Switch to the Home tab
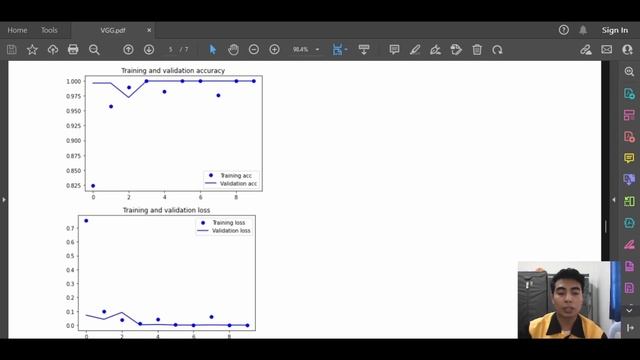The width and height of the screenshot is (640, 360). (17, 30)
